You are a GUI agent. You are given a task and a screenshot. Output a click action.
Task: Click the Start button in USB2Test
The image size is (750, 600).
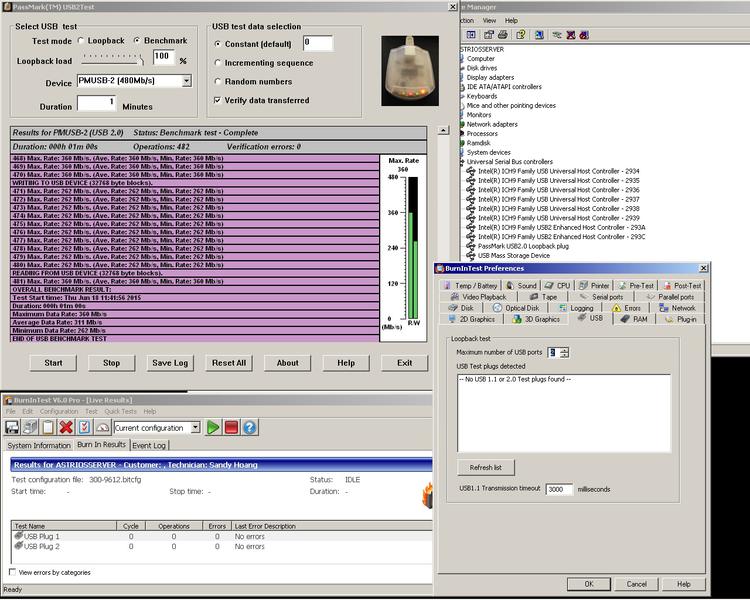(53, 363)
